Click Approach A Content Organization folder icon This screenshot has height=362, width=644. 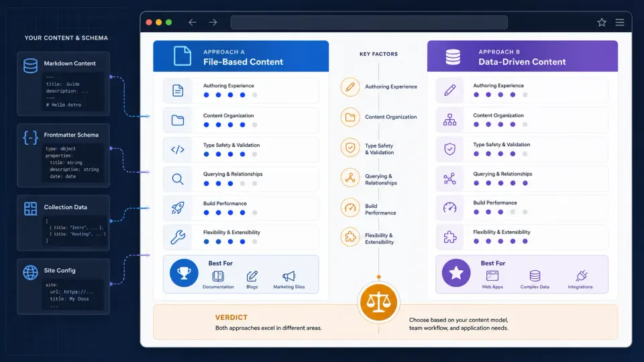[x=178, y=120]
